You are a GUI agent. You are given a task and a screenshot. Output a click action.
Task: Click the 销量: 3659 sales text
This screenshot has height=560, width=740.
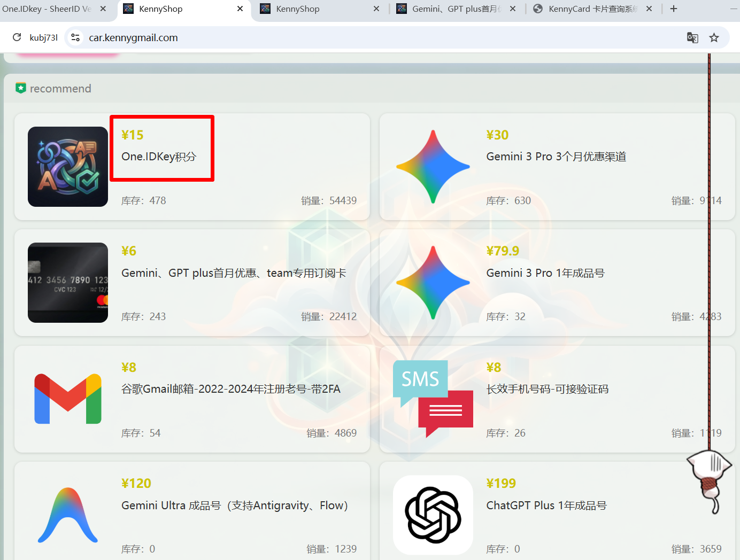697,549
